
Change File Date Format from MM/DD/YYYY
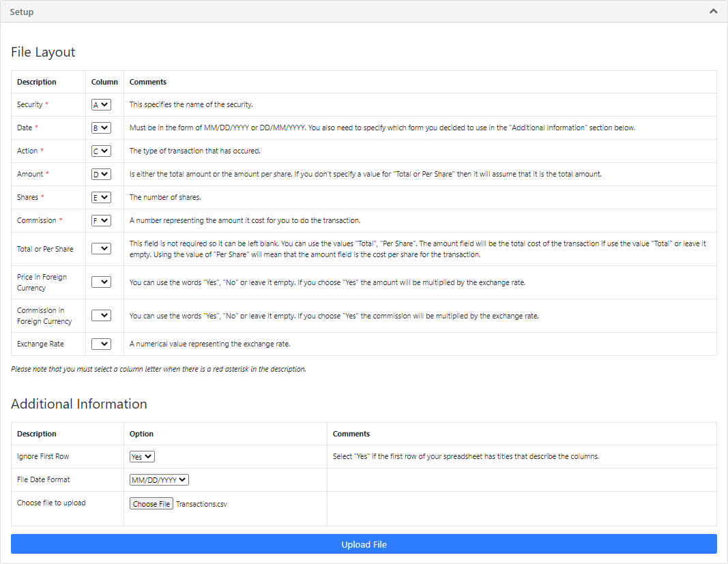tap(159, 480)
